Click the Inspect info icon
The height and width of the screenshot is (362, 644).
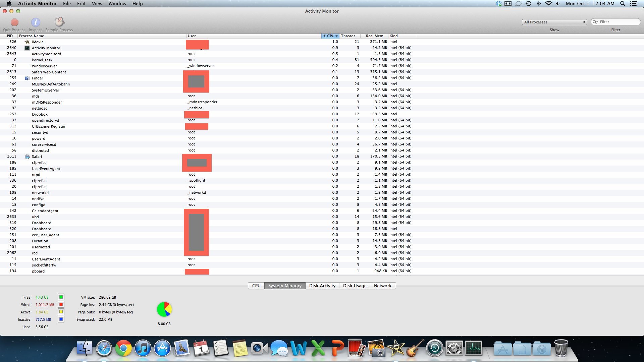click(36, 22)
